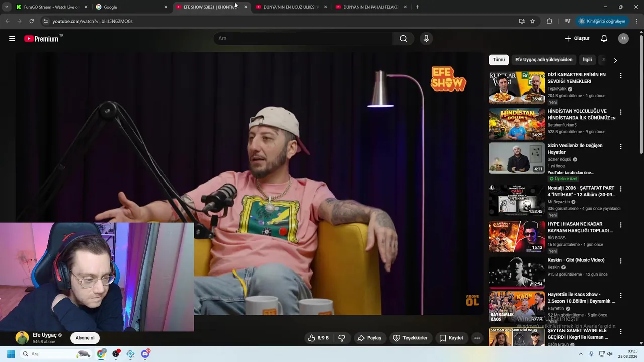The height and width of the screenshot is (362, 644).
Task: Play the DİZİ KARAKTERLERİNİN video thumbnail
Action: tap(517, 87)
